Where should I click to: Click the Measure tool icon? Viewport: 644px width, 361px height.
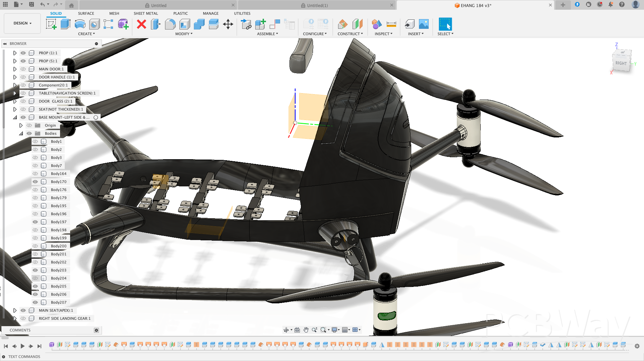391,24
